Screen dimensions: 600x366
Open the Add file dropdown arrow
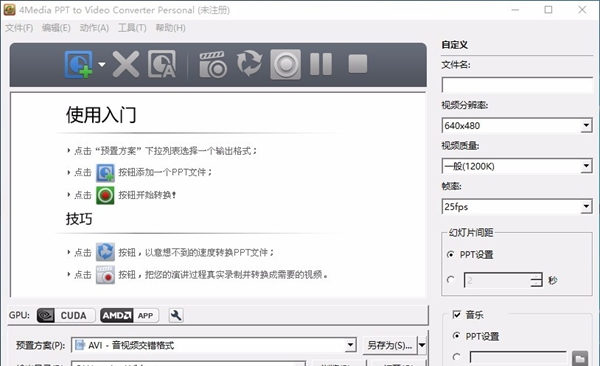(x=102, y=64)
